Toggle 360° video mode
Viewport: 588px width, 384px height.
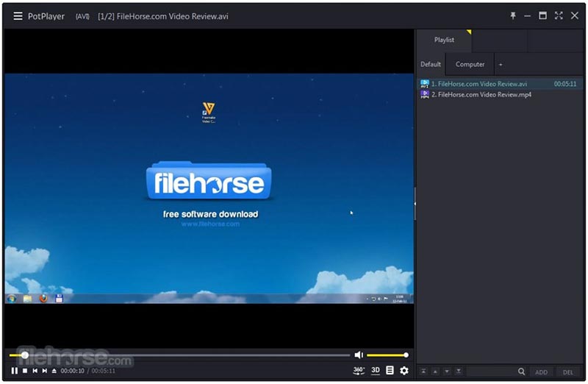coord(359,371)
